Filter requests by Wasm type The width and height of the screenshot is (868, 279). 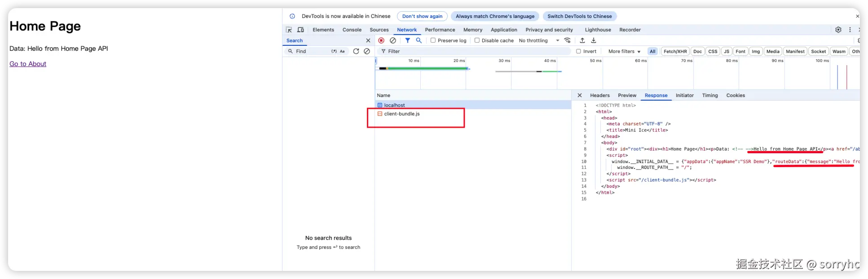839,51
